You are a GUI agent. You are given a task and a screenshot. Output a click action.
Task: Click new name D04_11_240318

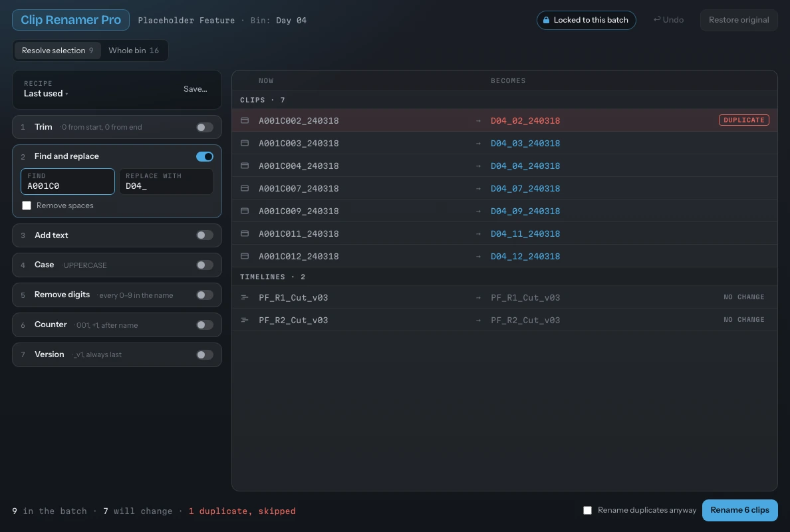pyautogui.click(x=525, y=234)
